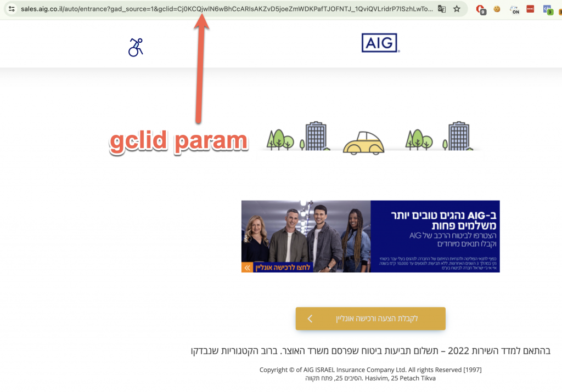Open the blue code extension with badge 3
The height and width of the screenshot is (392, 562).
(548, 9)
